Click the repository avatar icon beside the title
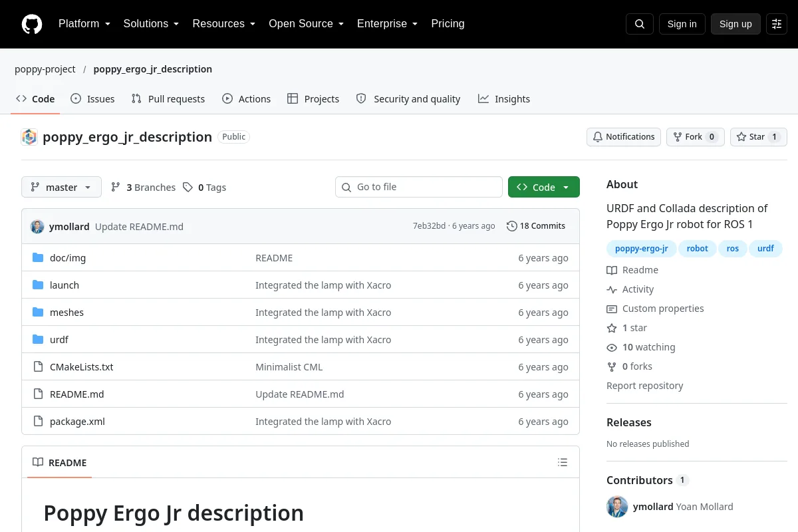798x532 pixels. [29, 137]
